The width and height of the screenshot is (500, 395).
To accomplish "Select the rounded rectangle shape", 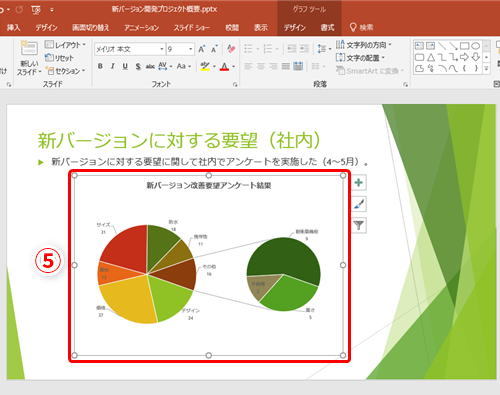I will (x=419, y=57).
